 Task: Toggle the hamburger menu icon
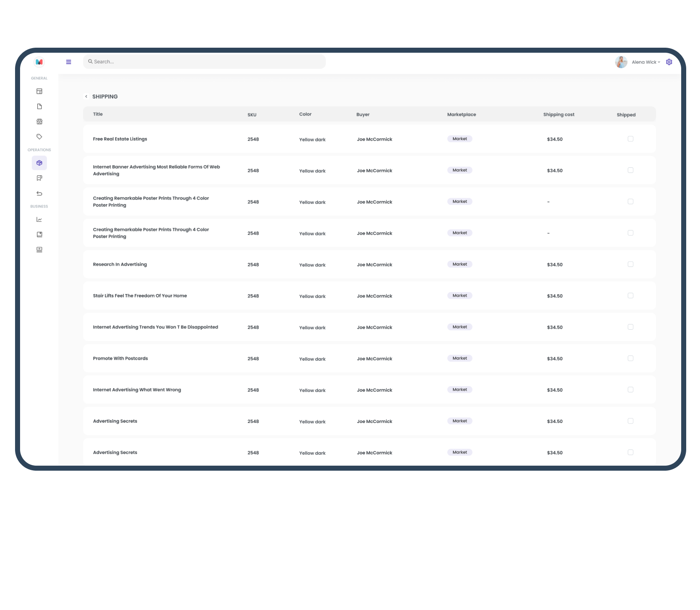click(x=69, y=62)
